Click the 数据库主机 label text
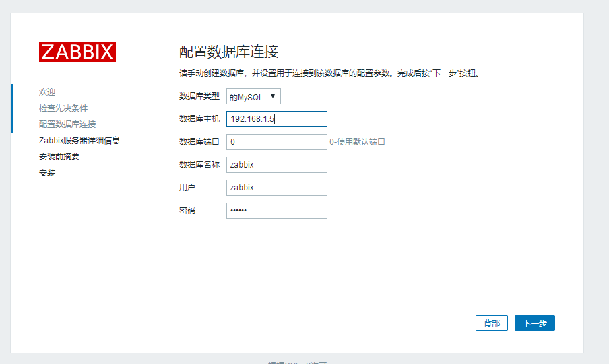 pos(199,119)
